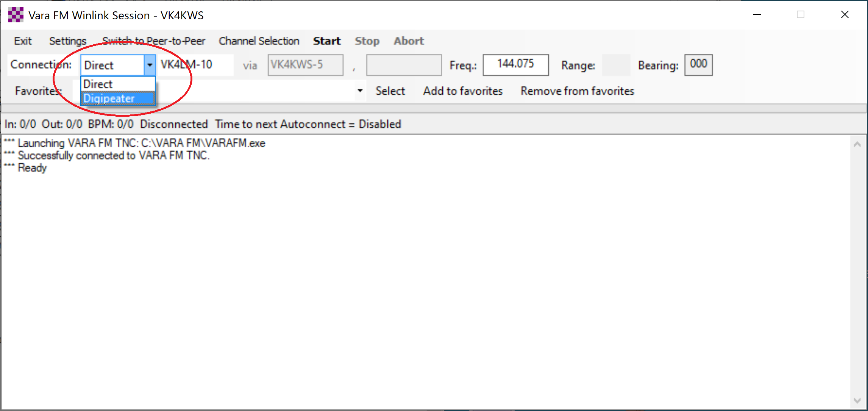Close the Vara FM Winlink Session window
Screen dimensions: 868x411
click(x=845, y=15)
